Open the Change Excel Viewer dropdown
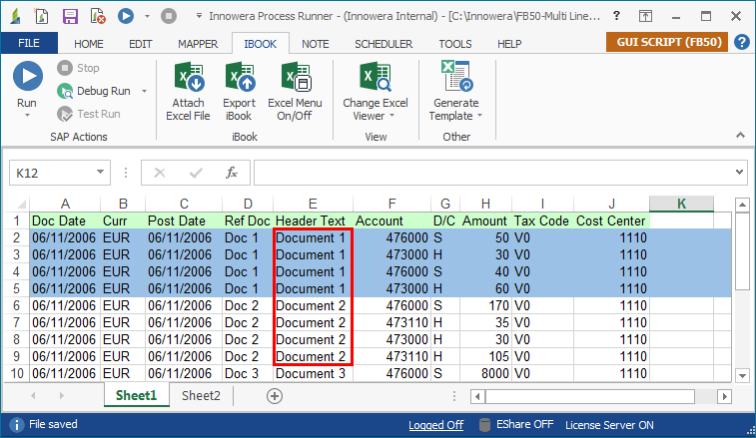The height and width of the screenshot is (438, 756). pos(375,109)
